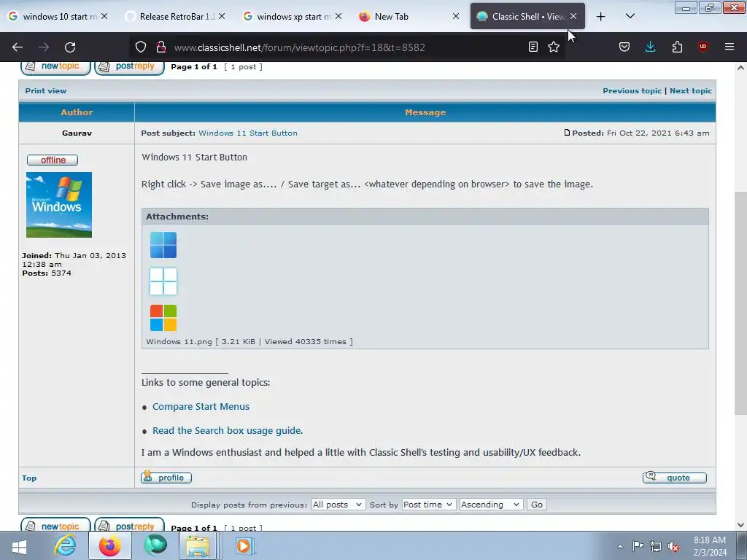Open the Print view link

[x=46, y=90]
